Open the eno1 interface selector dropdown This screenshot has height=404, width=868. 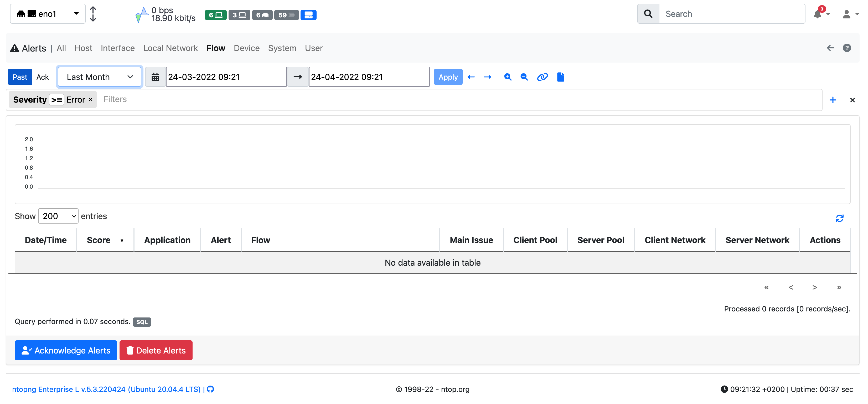(x=48, y=14)
